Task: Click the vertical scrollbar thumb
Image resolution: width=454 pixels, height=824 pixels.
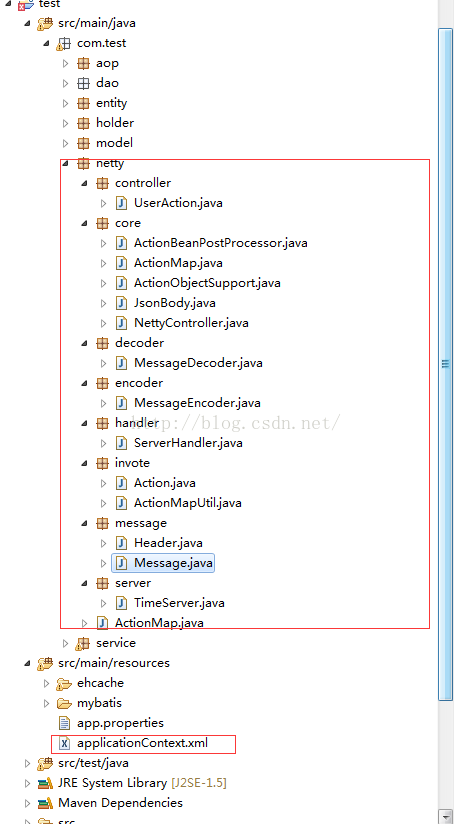Action: coord(446,364)
